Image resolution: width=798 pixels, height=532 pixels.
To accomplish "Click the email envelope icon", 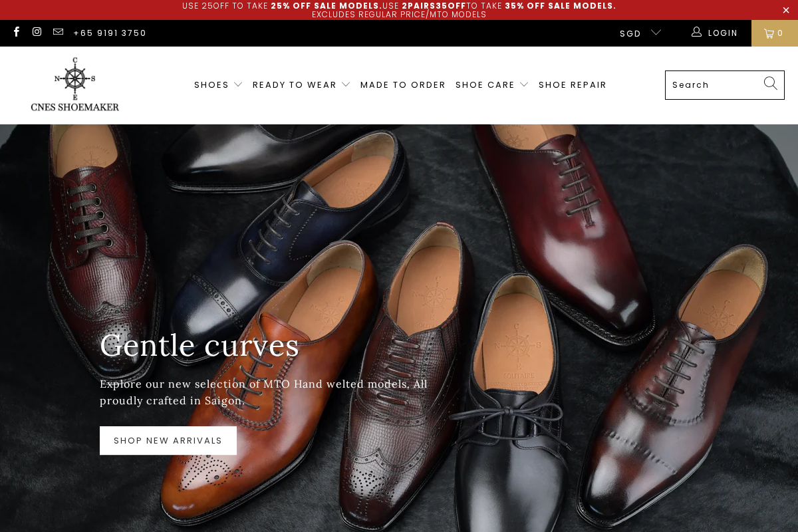I will [58, 31].
